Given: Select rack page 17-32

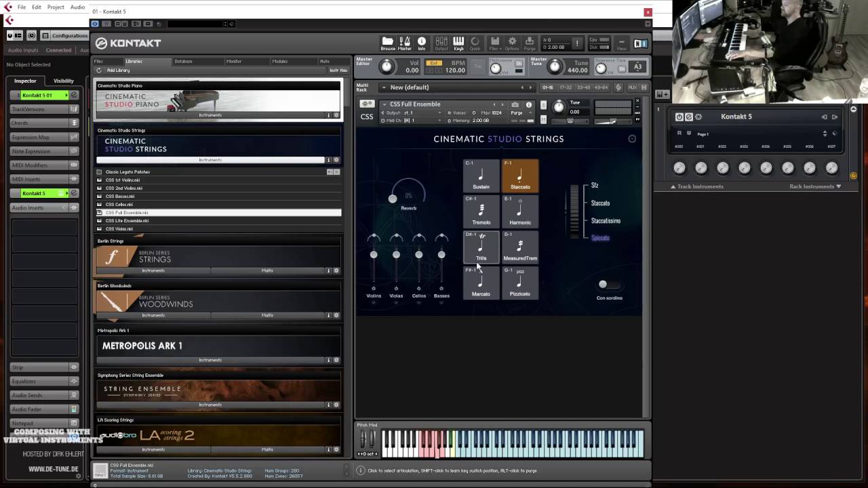Looking at the screenshot, I should 566,87.
